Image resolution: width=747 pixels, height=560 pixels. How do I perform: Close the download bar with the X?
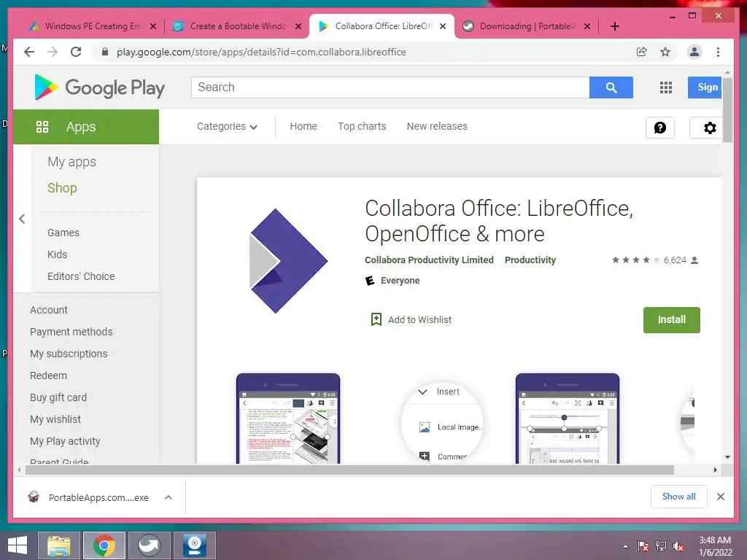click(x=720, y=497)
